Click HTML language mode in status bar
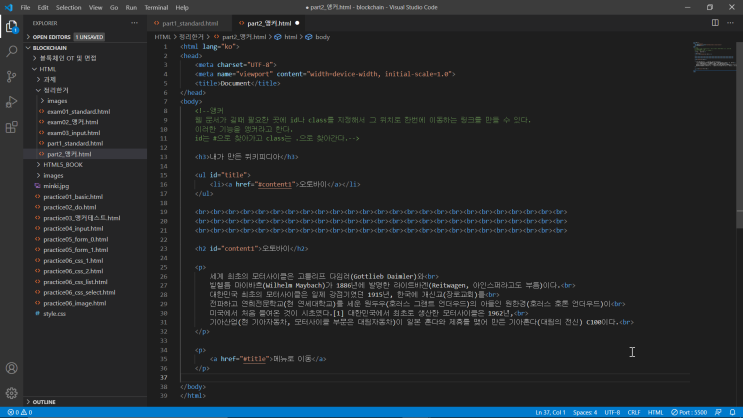Screen dimensions: 743x418 (x=655, y=412)
